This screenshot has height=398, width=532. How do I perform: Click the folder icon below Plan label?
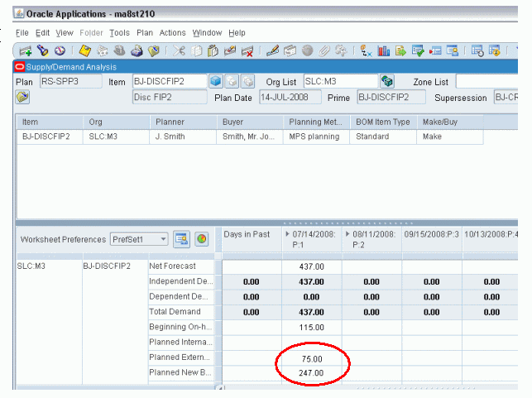point(22,97)
